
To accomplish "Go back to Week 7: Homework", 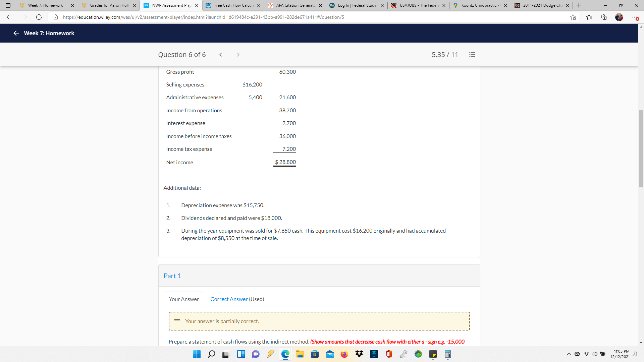I will pos(16,33).
